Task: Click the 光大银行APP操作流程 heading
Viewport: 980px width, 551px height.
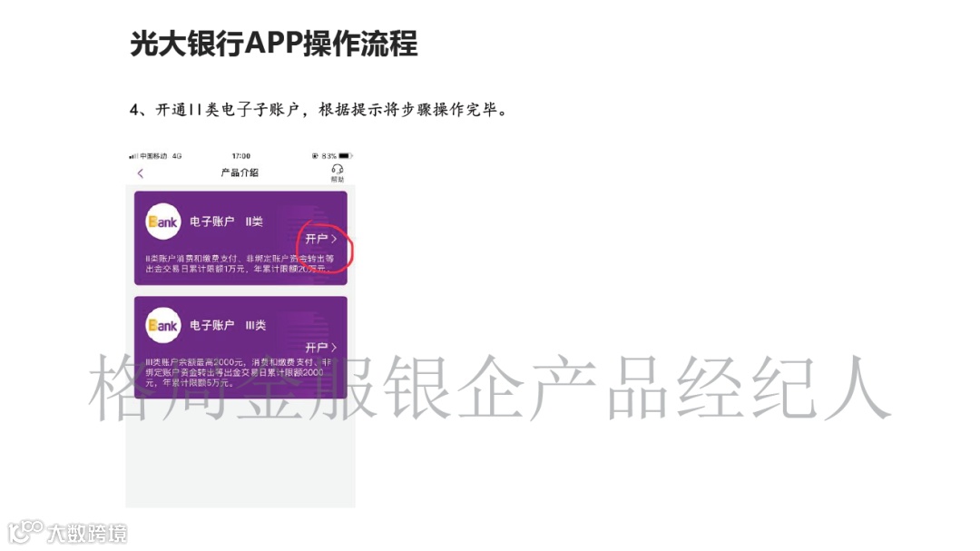Action: (274, 44)
